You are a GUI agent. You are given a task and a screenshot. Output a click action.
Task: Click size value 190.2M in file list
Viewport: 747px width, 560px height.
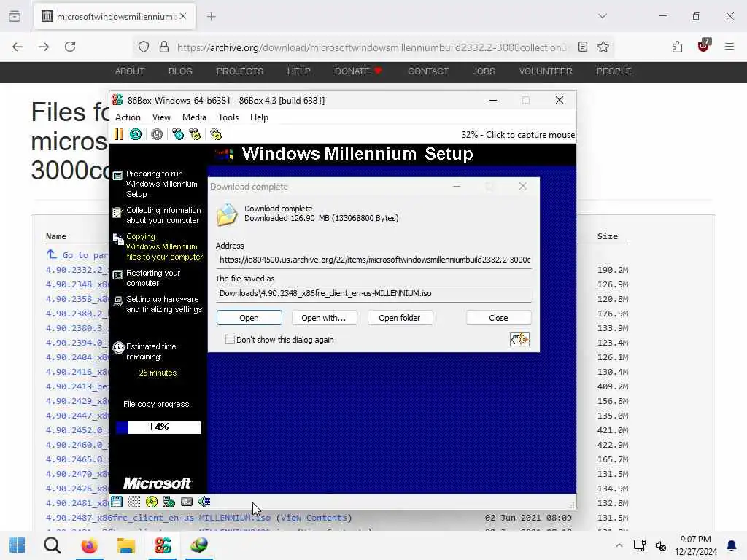(613, 270)
